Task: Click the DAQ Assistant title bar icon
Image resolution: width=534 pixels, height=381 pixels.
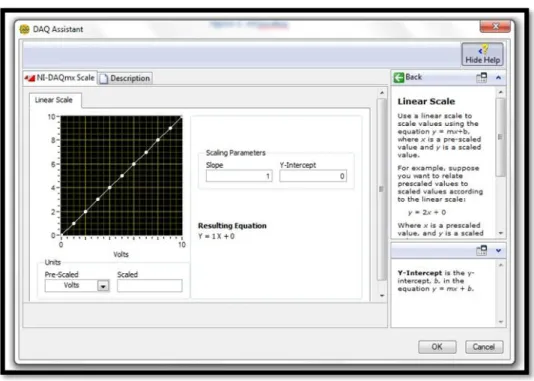Action: [x=25, y=29]
